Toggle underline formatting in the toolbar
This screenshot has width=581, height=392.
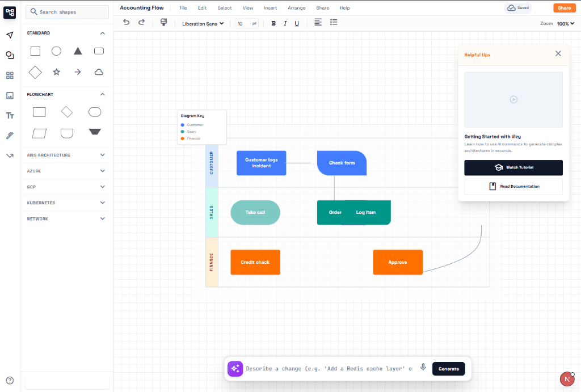[x=296, y=23]
